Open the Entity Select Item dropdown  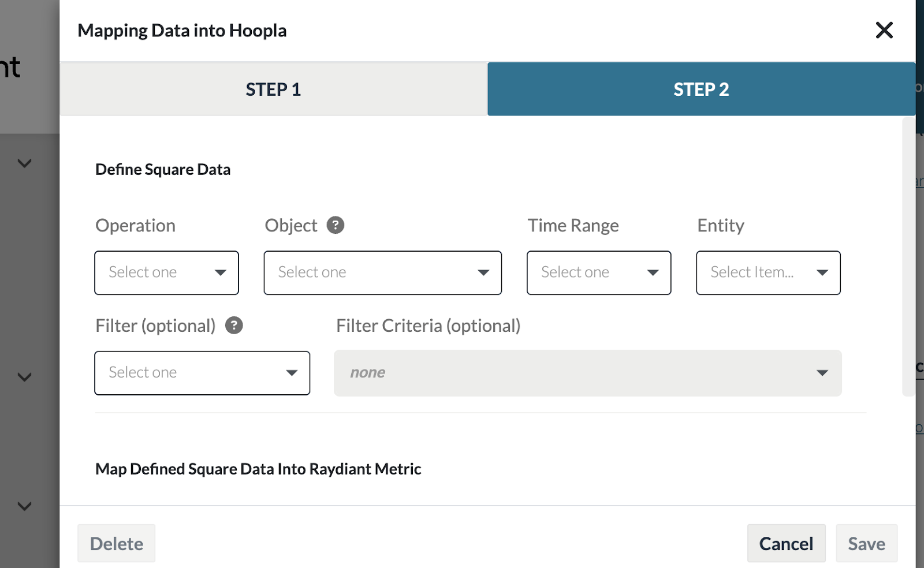[x=768, y=272]
